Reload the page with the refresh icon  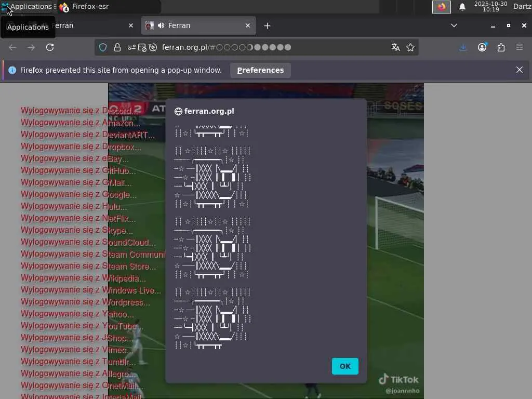(50, 47)
